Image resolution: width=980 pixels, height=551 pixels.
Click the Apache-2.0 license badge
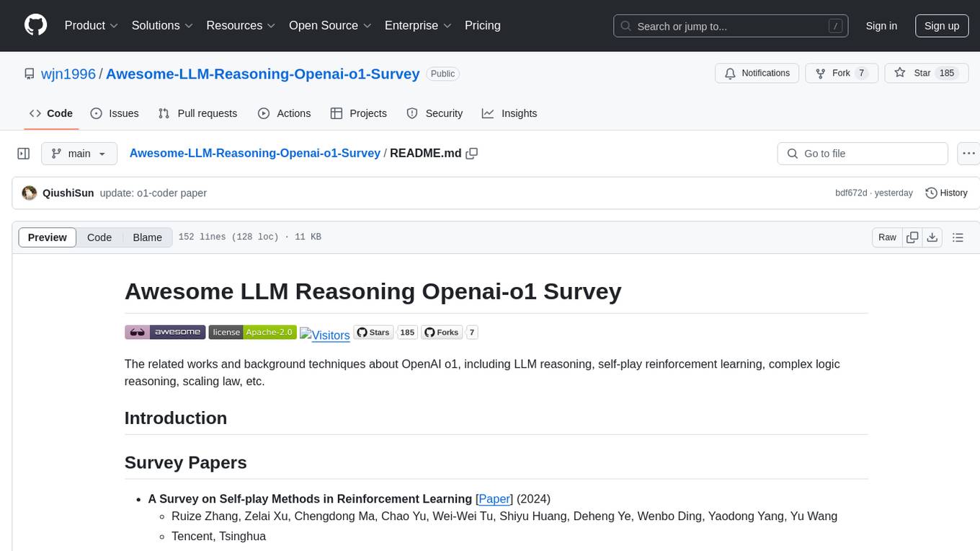click(252, 332)
